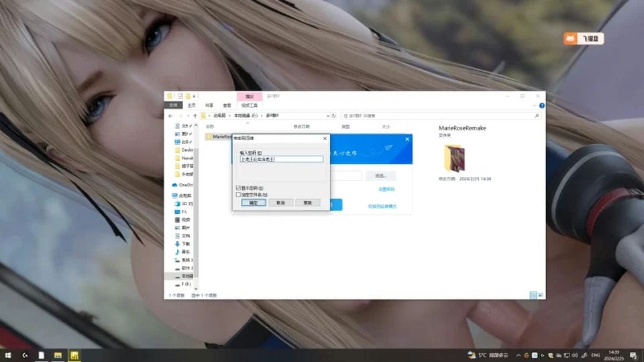Open the pink contextual tools tab in Explorer
Viewport: 644px width, 362px height.
pyautogui.click(x=250, y=97)
